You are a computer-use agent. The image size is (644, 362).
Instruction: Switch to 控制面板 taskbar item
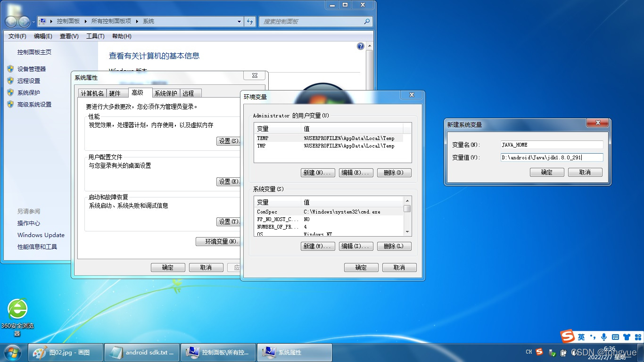(x=218, y=353)
